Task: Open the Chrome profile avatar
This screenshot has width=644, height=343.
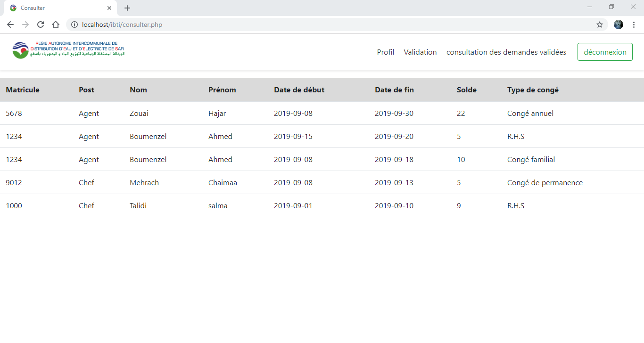Action: pos(618,24)
